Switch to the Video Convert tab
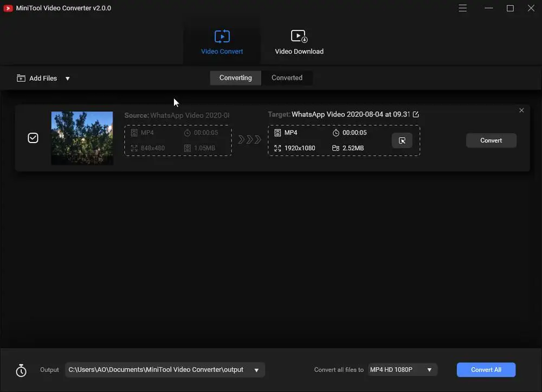Screen dimensions: 542x392 click(222, 42)
